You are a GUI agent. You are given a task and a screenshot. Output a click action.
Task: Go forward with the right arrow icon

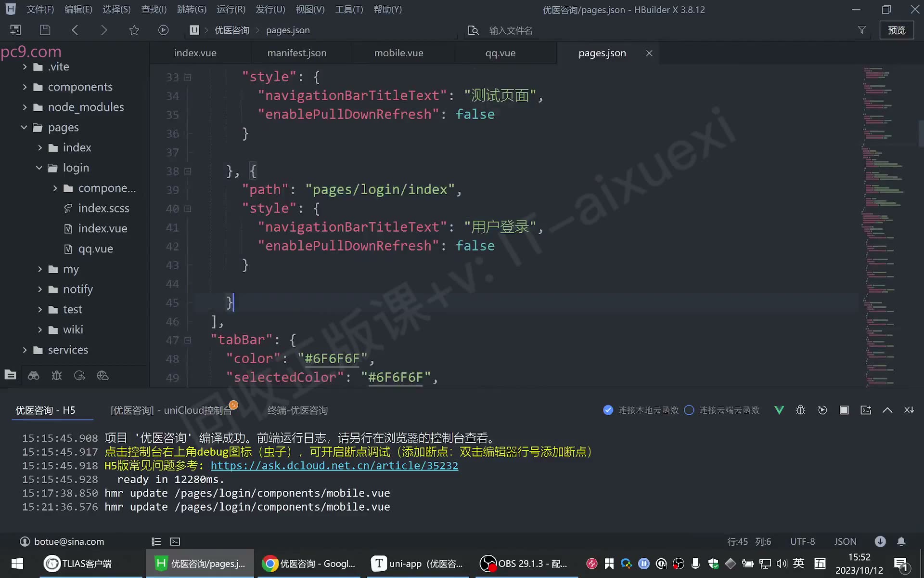[x=104, y=30]
